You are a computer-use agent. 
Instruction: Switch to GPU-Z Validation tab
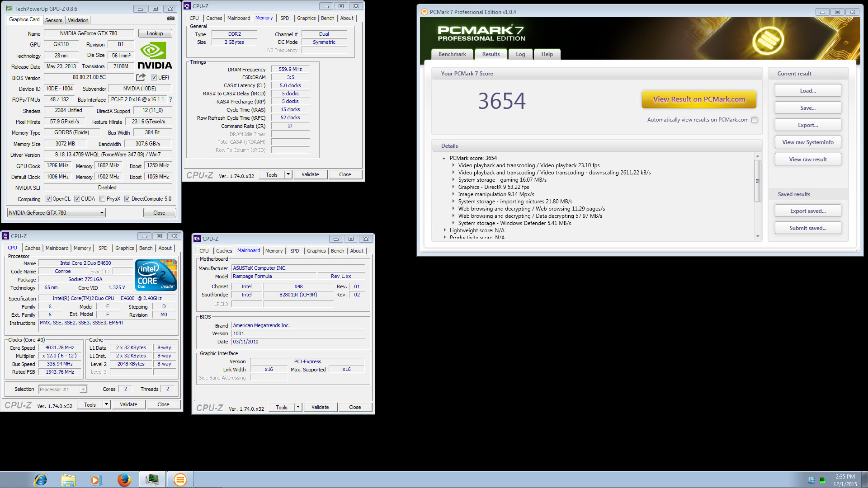[x=78, y=20]
